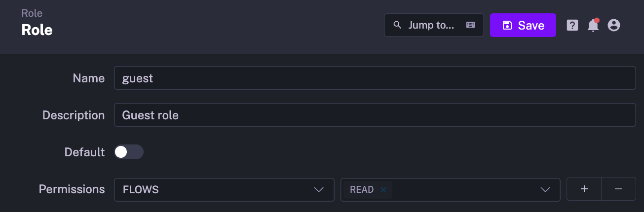Expand the actions dropdown arrow next to READ
The image size is (644, 212).
click(545, 190)
